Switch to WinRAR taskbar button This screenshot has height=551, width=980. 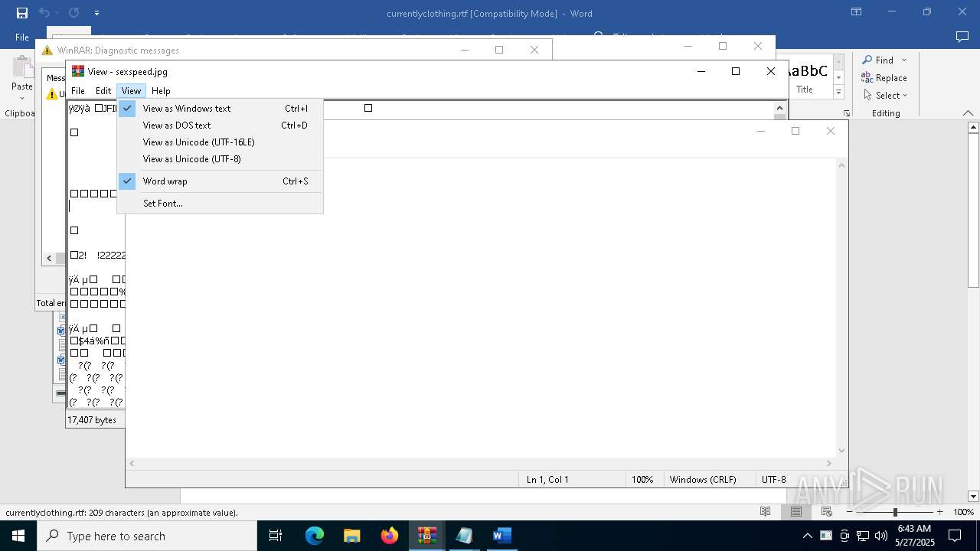427,536
